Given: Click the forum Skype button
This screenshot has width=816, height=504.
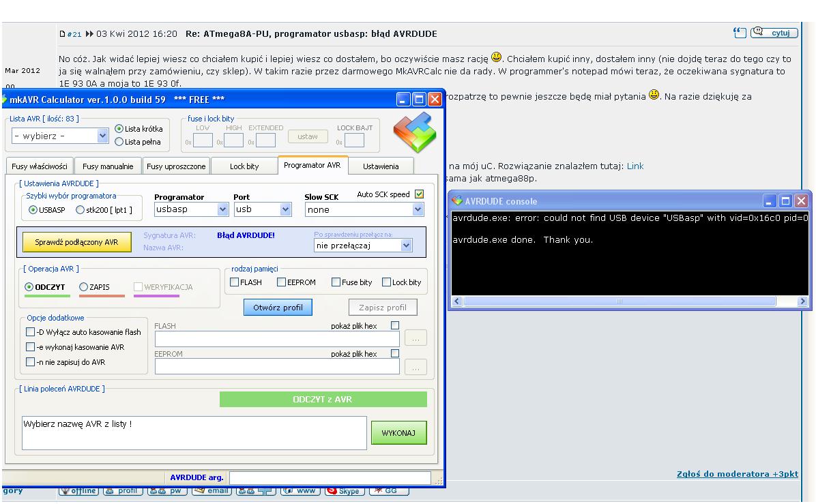Looking at the screenshot, I should click(x=345, y=490).
